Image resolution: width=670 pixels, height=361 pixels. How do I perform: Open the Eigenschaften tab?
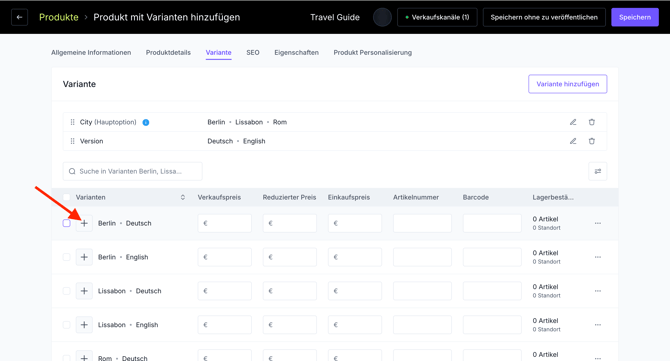[x=297, y=53]
